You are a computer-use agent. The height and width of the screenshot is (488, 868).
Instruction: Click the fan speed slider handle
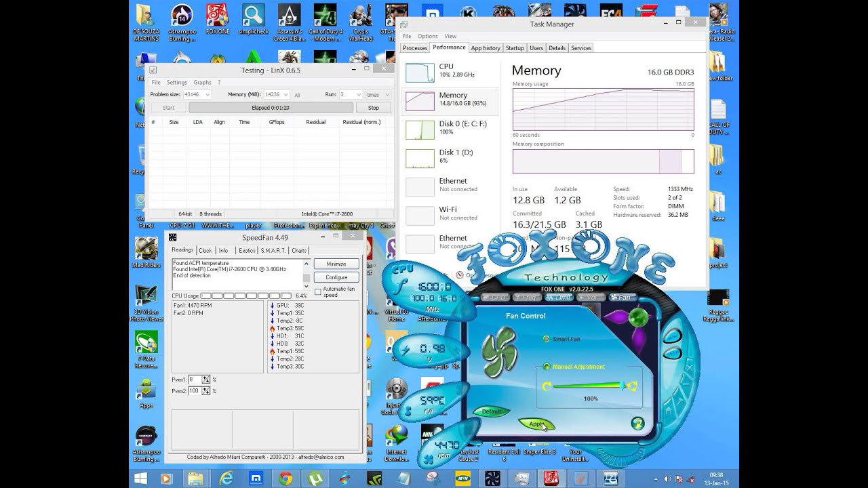(622, 386)
